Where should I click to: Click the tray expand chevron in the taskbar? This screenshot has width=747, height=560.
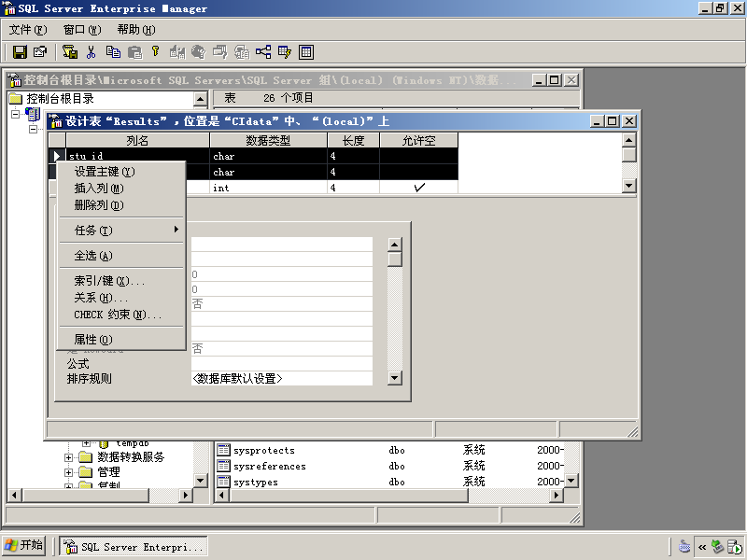click(702, 547)
